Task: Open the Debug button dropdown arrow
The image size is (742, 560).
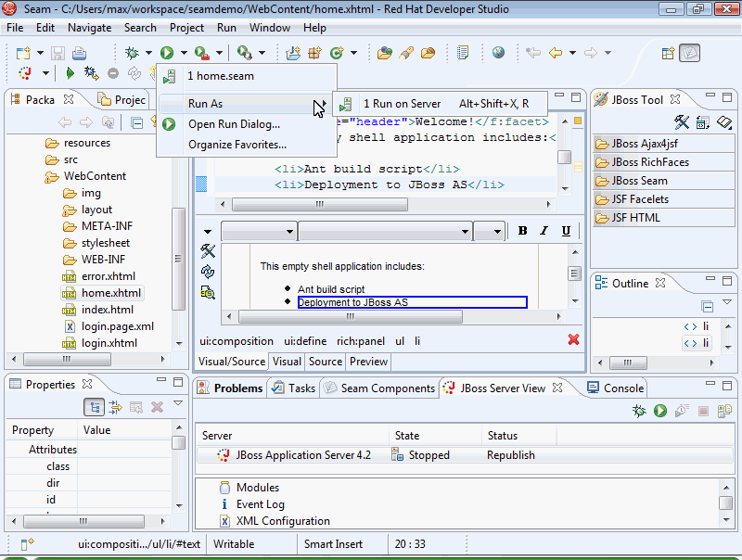Action: (148, 53)
